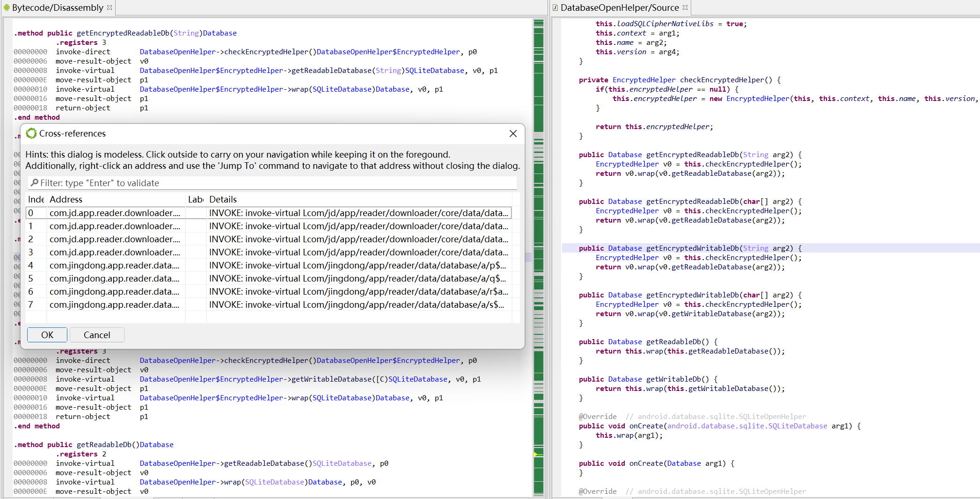The image size is (980, 499).
Task: Sort by the Label column header
Action: (x=196, y=199)
